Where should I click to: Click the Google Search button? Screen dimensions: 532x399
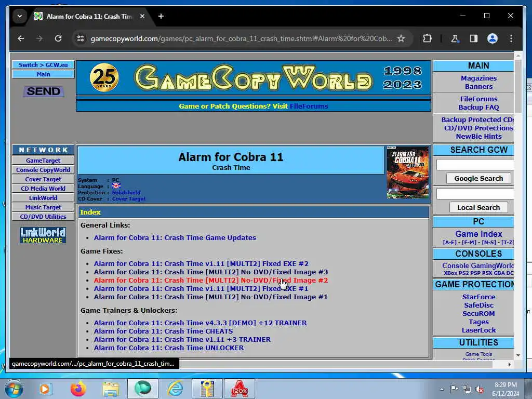pyautogui.click(x=478, y=179)
